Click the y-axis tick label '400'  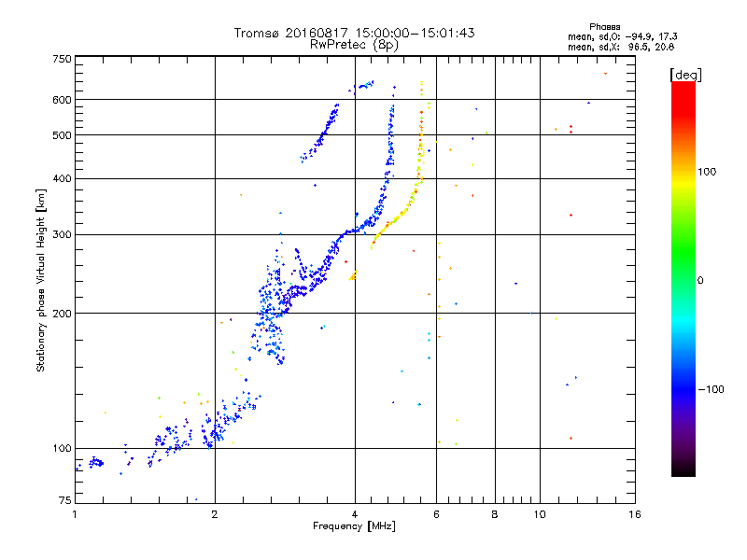pyautogui.click(x=62, y=178)
